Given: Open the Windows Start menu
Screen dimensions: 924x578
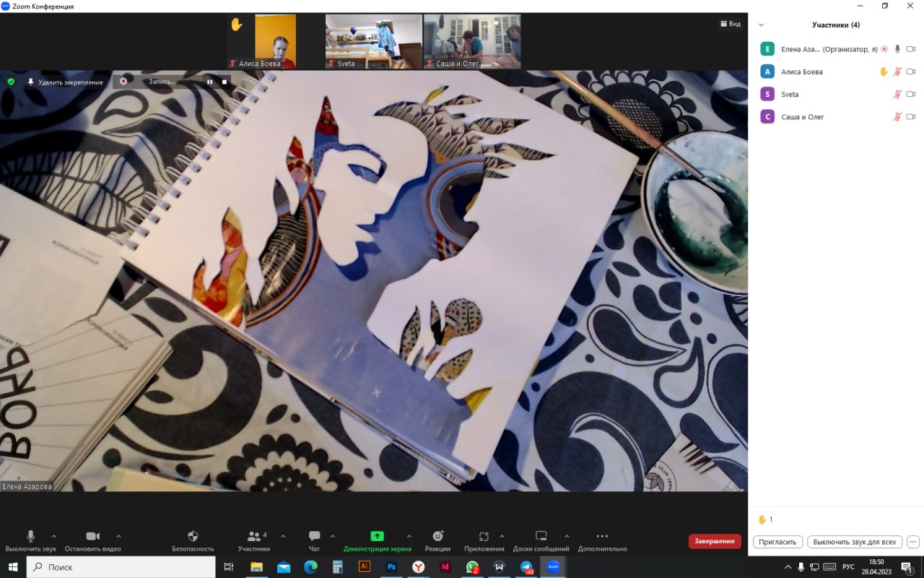Looking at the screenshot, I should (x=13, y=567).
